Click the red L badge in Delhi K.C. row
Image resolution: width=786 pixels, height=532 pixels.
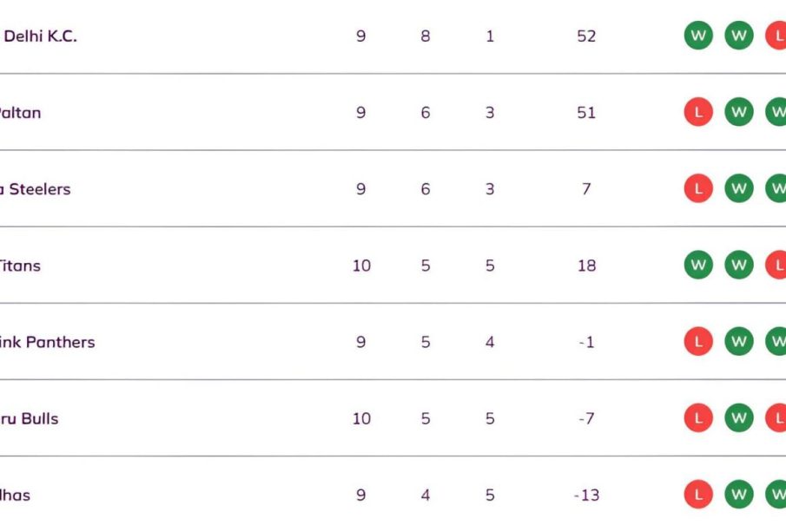pyautogui.click(x=776, y=36)
